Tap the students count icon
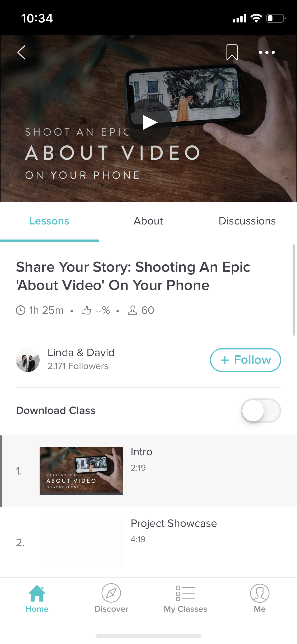297x644 pixels. pos(132,310)
